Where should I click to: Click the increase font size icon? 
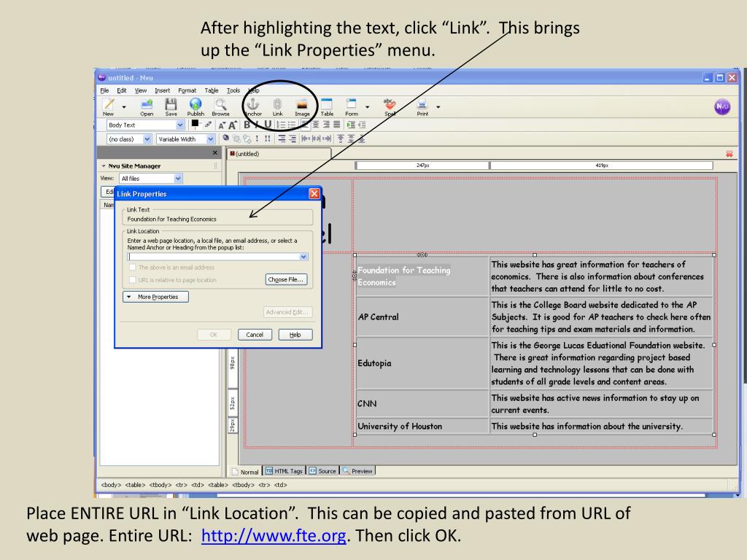[233, 125]
